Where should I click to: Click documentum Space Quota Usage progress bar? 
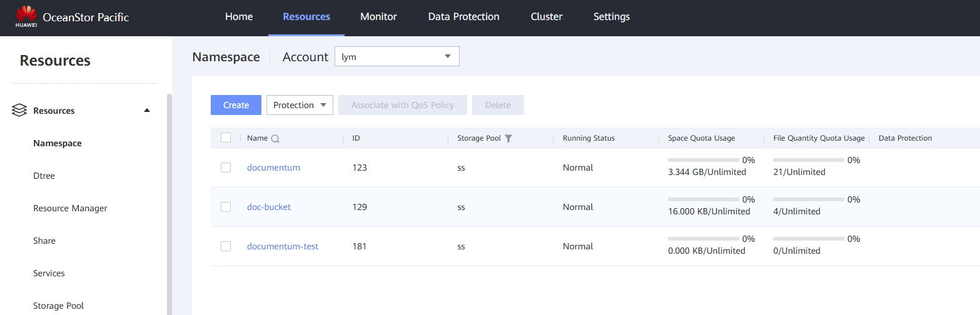(704, 160)
